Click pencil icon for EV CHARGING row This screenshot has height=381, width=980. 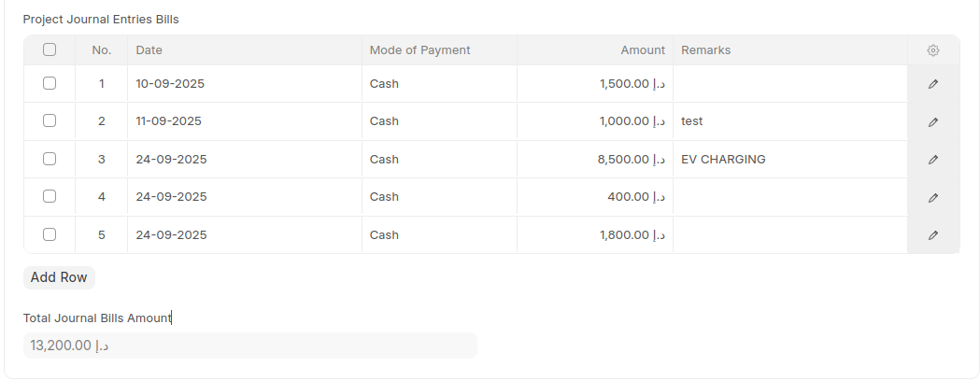[x=932, y=160]
